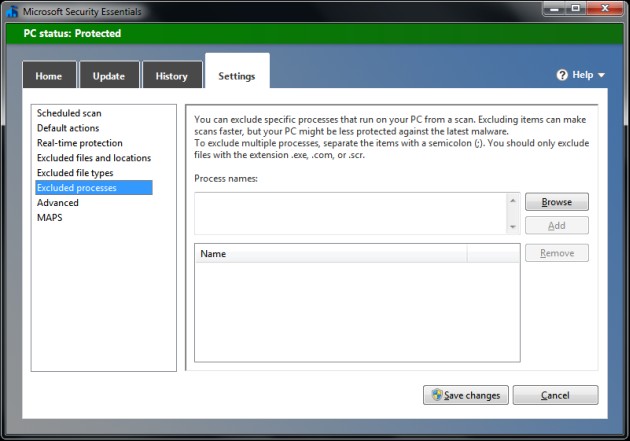Switch to the Update tab
Screen dimensions: 630x441
tap(109, 75)
